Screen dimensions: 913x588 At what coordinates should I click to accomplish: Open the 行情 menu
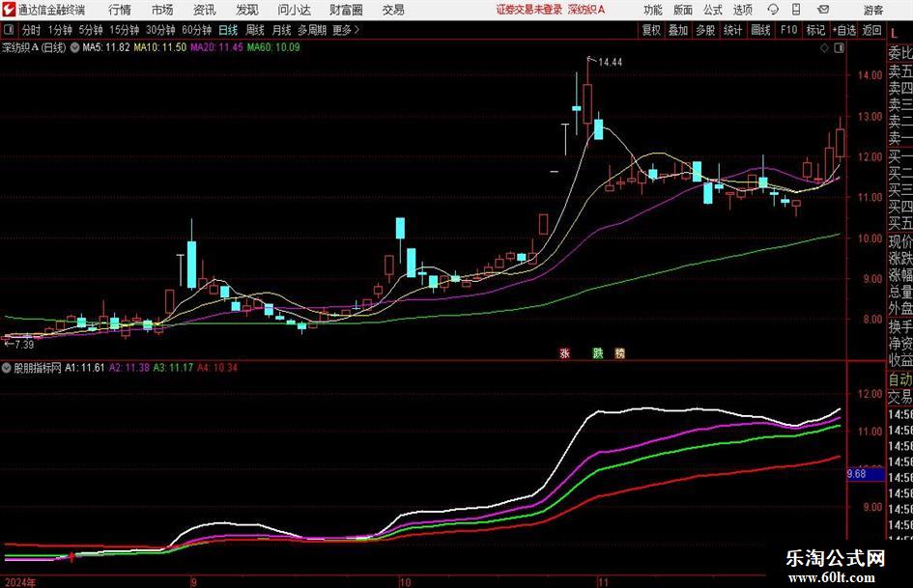(120, 10)
